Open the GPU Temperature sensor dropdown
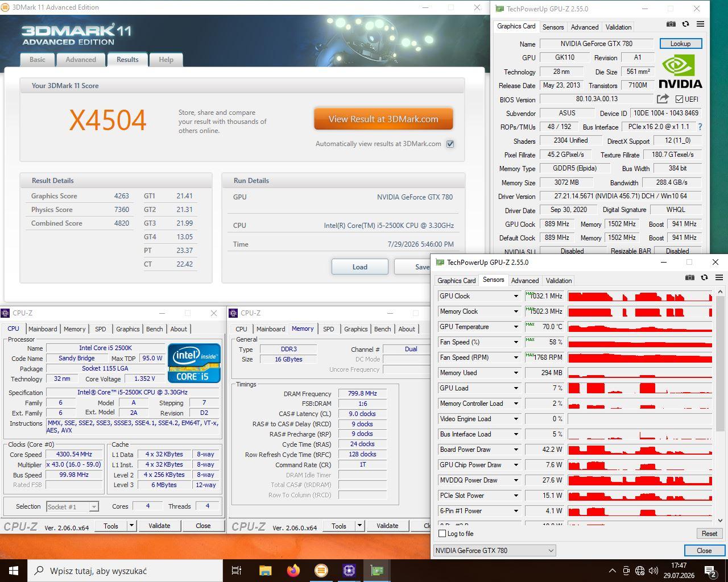Screen dimensions: 728x582 (516, 327)
